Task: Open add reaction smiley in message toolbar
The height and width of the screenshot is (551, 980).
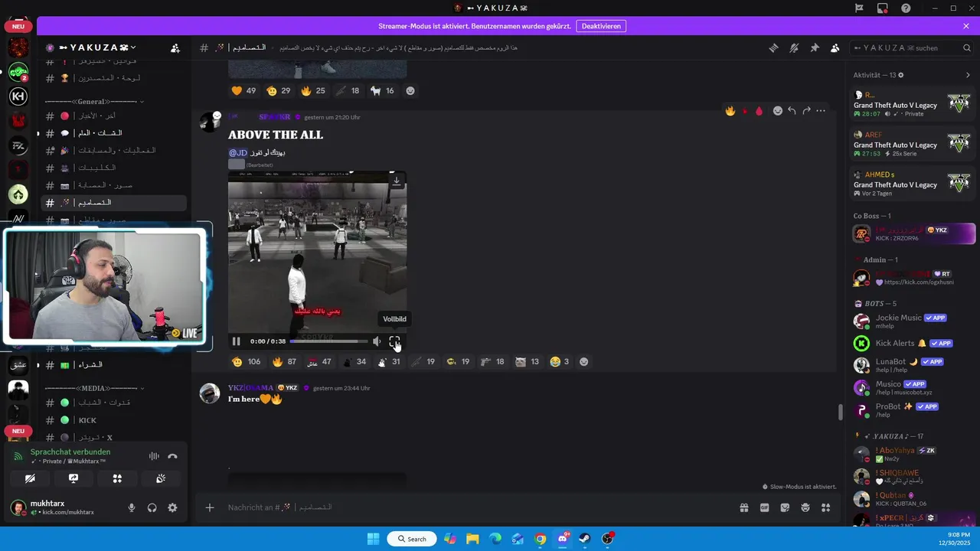Action: [x=778, y=111]
